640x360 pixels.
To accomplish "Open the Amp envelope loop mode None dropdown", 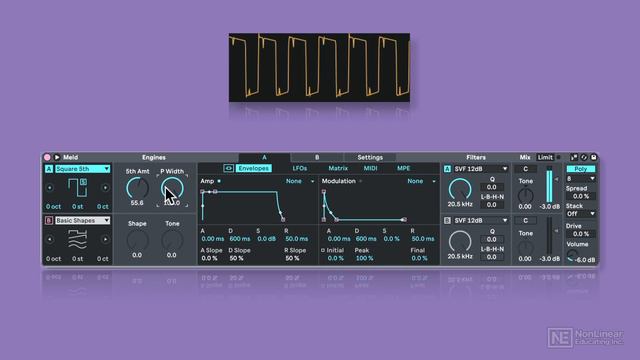I will click(x=300, y=181).
